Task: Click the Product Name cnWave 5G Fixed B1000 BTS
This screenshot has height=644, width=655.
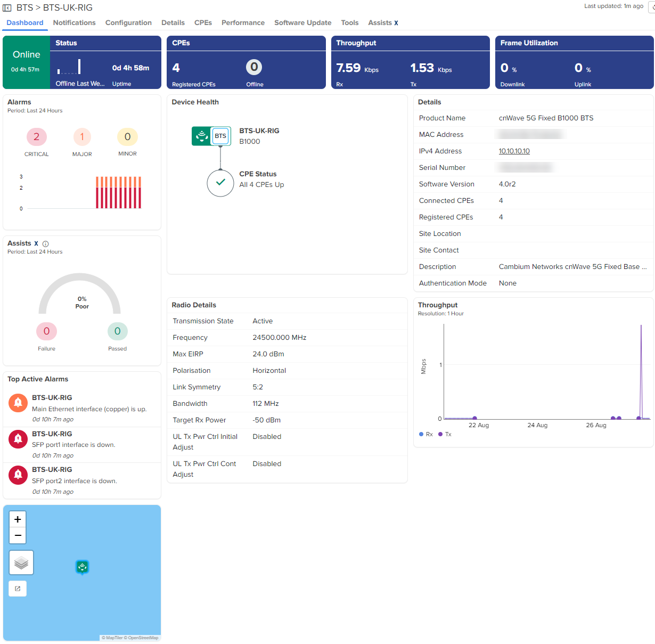Action: point(546,118)
